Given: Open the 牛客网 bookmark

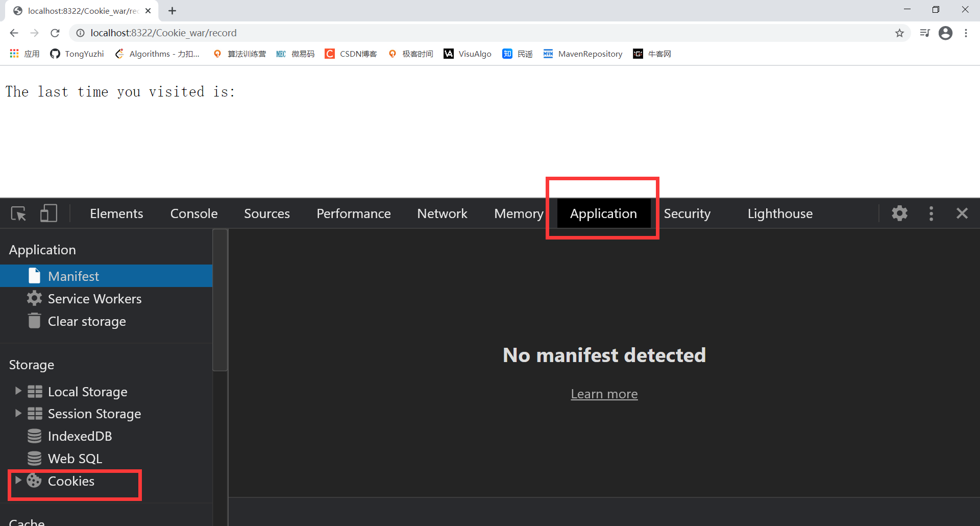Looking at the screenshot, I should (x=652, y=54).
